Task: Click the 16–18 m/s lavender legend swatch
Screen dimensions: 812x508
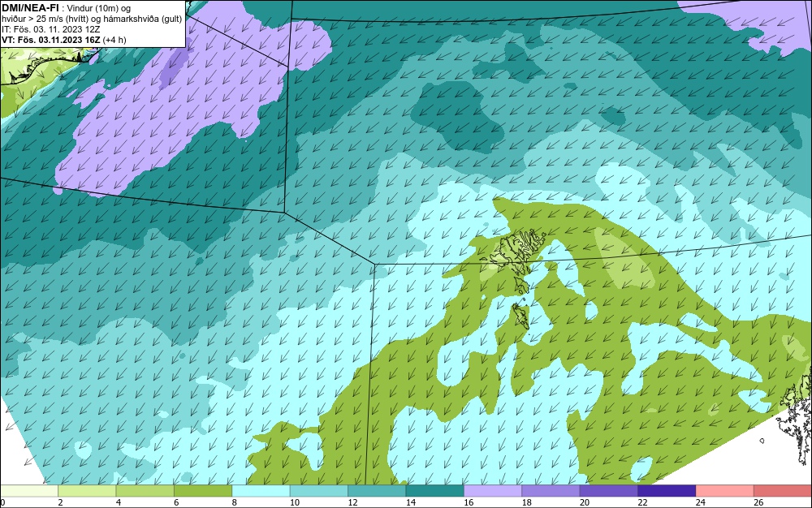Action: pos(493,491)
